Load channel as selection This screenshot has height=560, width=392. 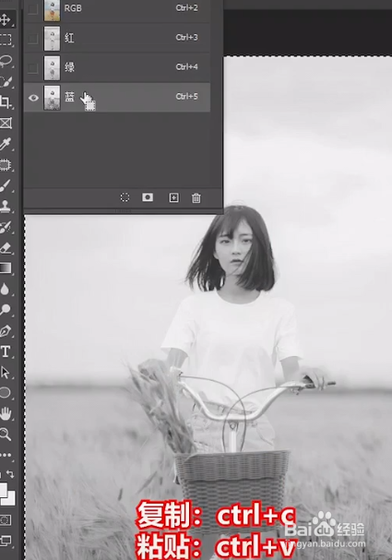[125, 197]
